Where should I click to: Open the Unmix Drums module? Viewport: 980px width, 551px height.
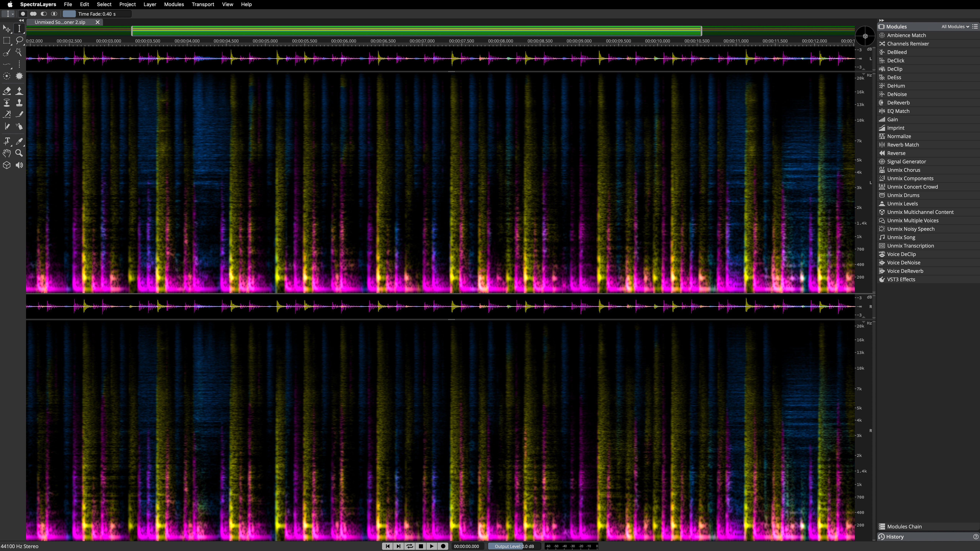(928, 195)
